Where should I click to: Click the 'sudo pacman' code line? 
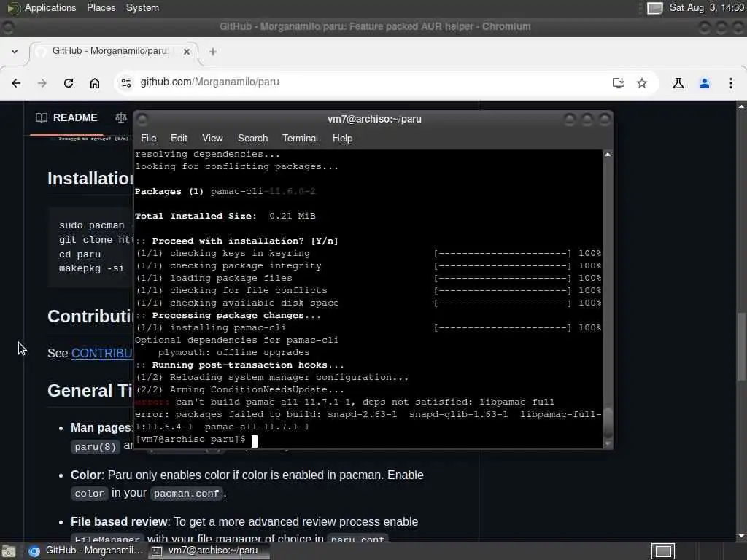(91, 225)
